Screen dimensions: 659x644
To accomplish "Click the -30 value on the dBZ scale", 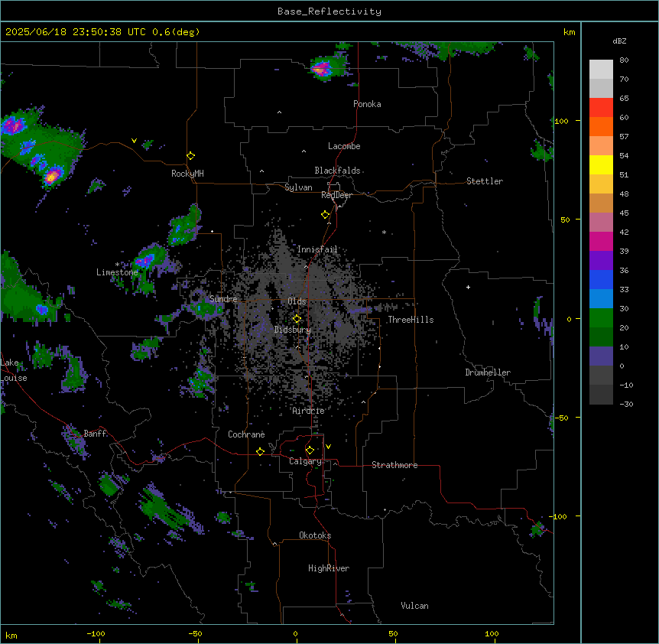I will pos(626,404).
